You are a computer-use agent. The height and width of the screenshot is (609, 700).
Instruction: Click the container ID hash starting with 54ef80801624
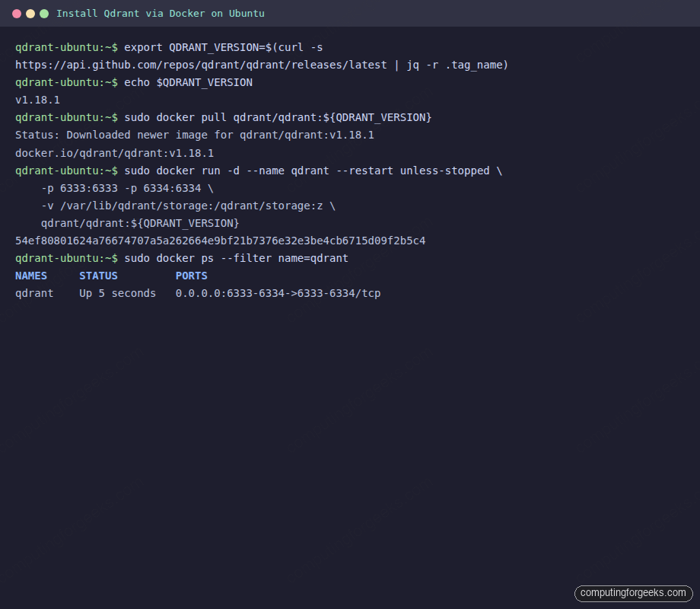pos(220,241)
